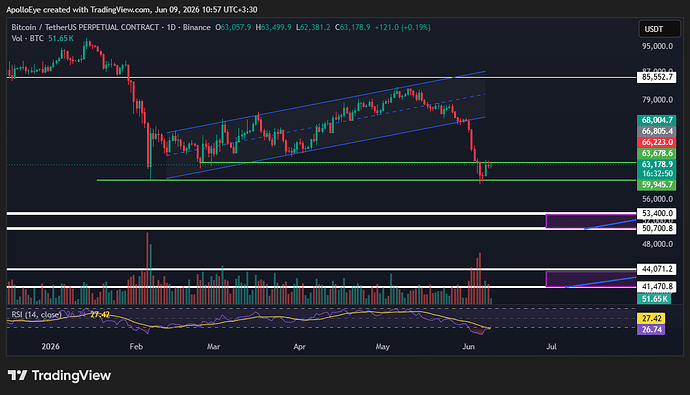690x395 pixels.
Task: Click the 59,945.7 green support label
Action: point(657,185)
